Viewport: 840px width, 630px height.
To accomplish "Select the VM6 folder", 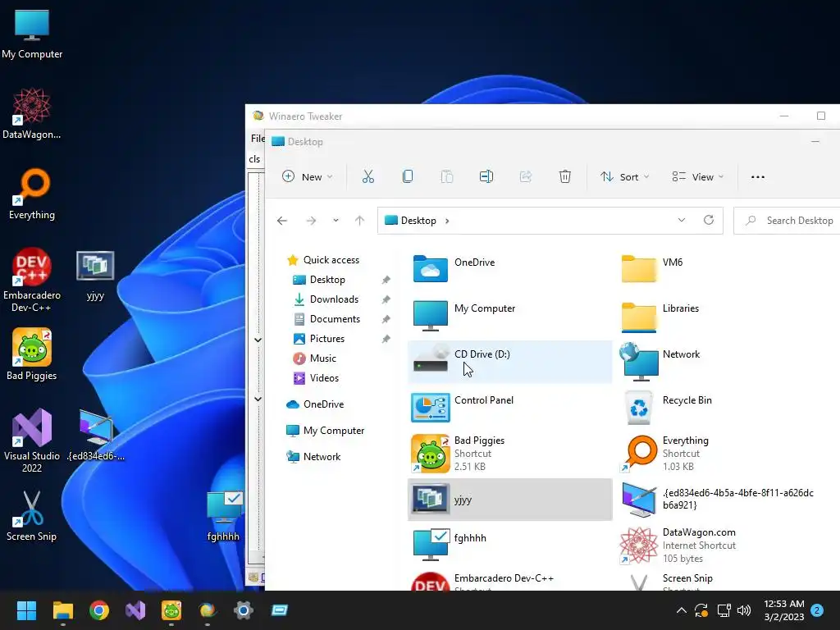I will pos(718,269).
